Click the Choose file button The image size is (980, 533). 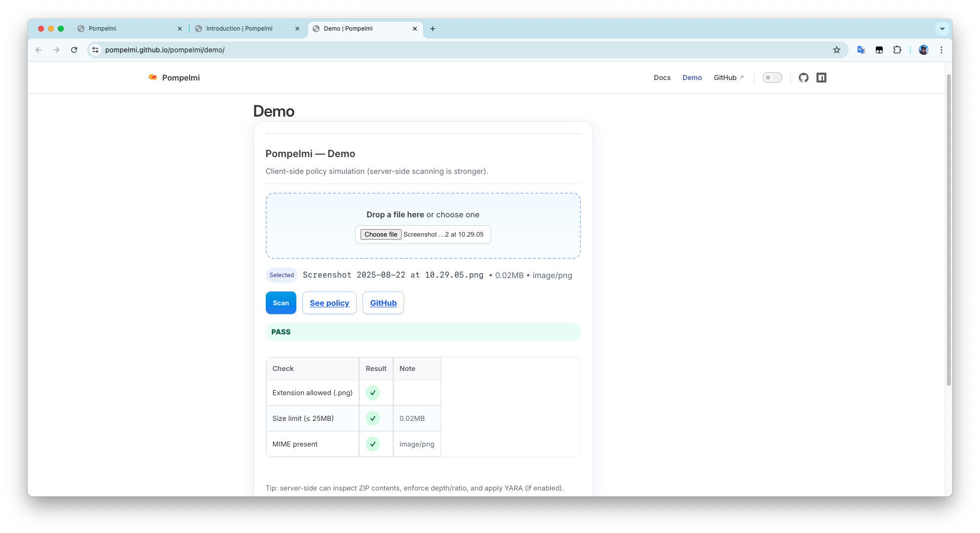point(380,235)
